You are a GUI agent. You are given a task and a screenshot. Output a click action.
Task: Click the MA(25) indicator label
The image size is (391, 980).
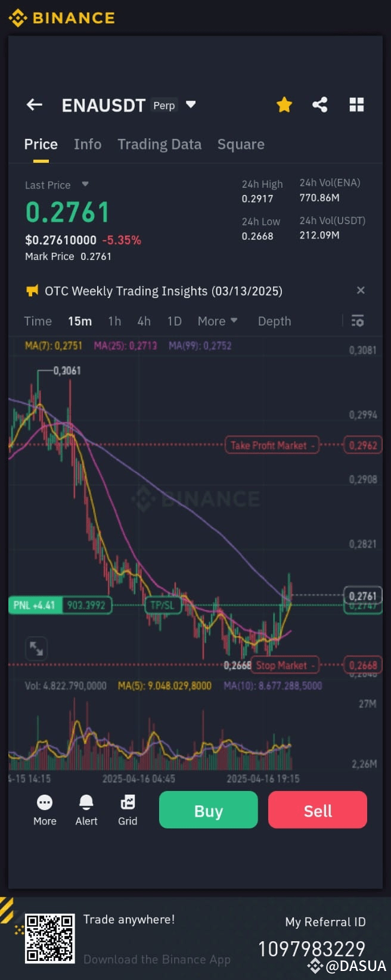coord(125,346)
